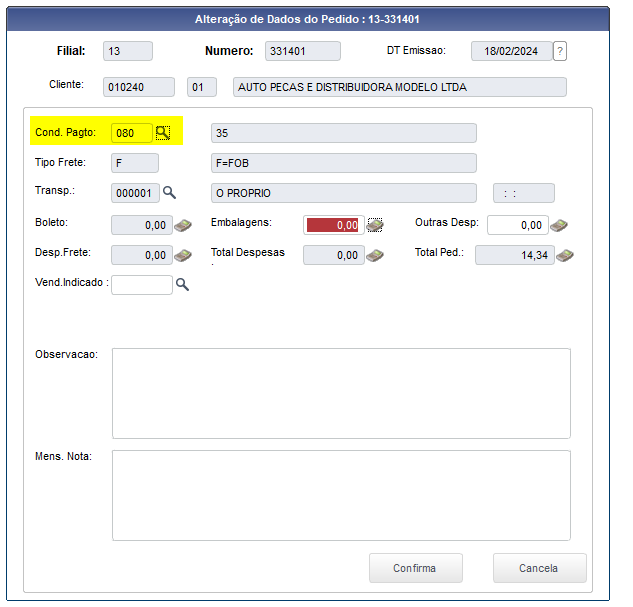
Task: Click the calculator icon next to Total Ped.
Action: [x=565, y=255]
